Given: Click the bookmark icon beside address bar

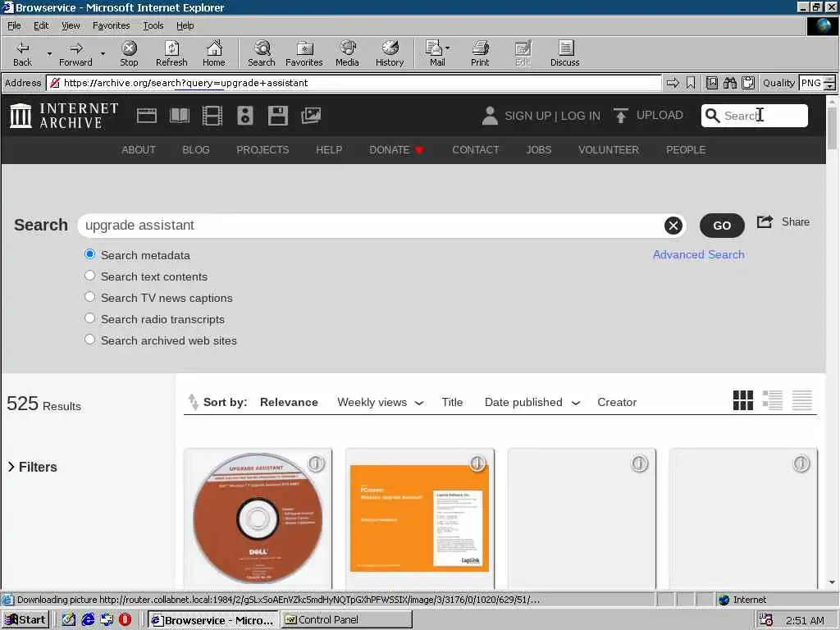Looking at the screenshot, I should 691,83.
